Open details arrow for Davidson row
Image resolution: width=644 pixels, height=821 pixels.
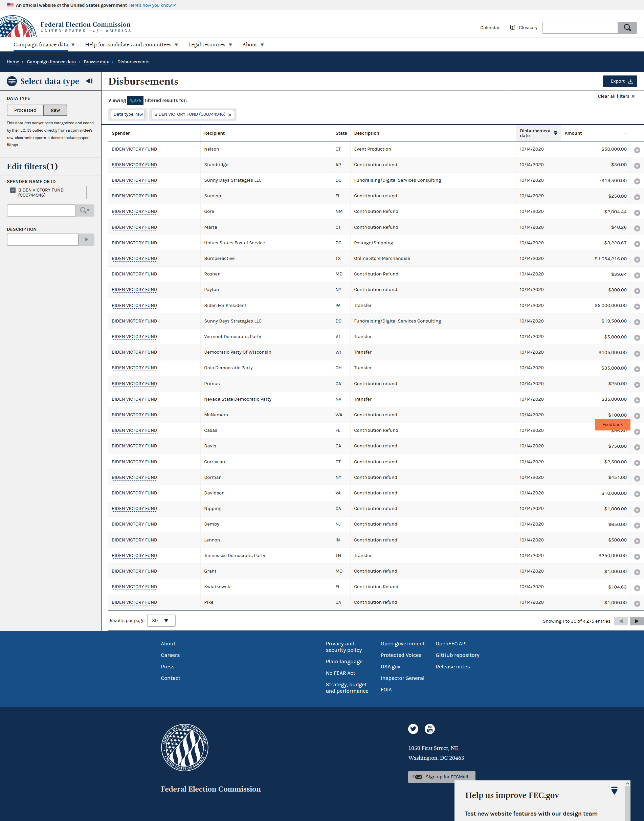coord(637,494)
